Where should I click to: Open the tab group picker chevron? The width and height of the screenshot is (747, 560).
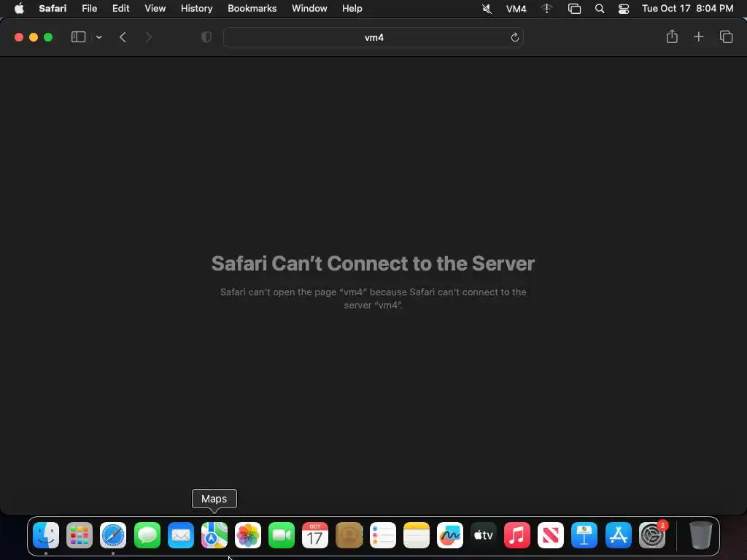click(x=99, y=37)
